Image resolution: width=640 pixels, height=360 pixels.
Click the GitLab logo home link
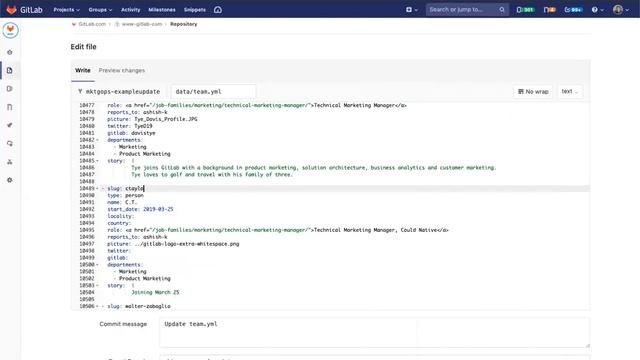(24, 9)
